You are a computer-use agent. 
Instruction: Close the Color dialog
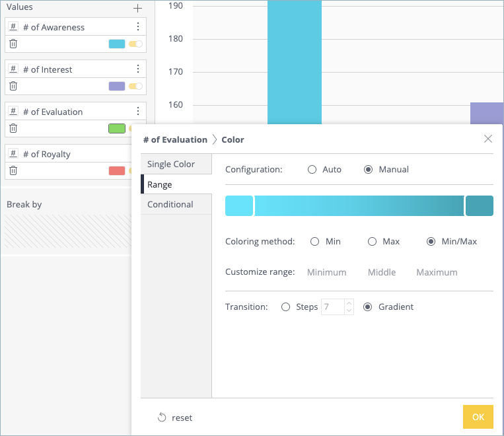488,139
